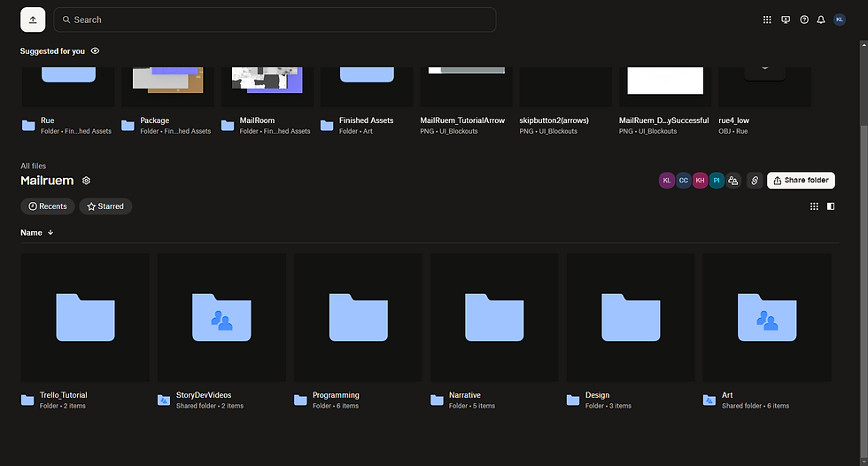Open the desktop app monitor icon

[786, 19]
